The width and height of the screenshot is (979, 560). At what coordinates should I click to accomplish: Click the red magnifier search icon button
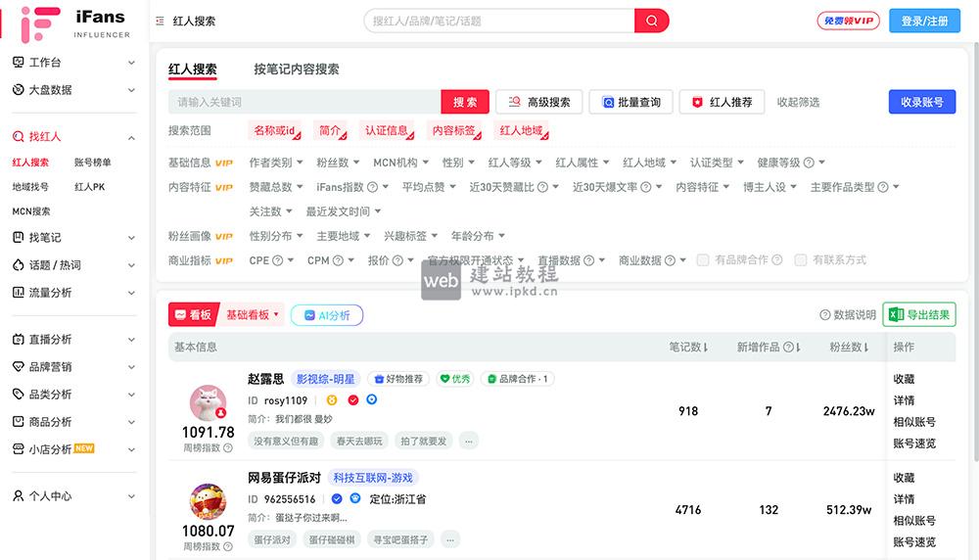[x=651, y=21]
